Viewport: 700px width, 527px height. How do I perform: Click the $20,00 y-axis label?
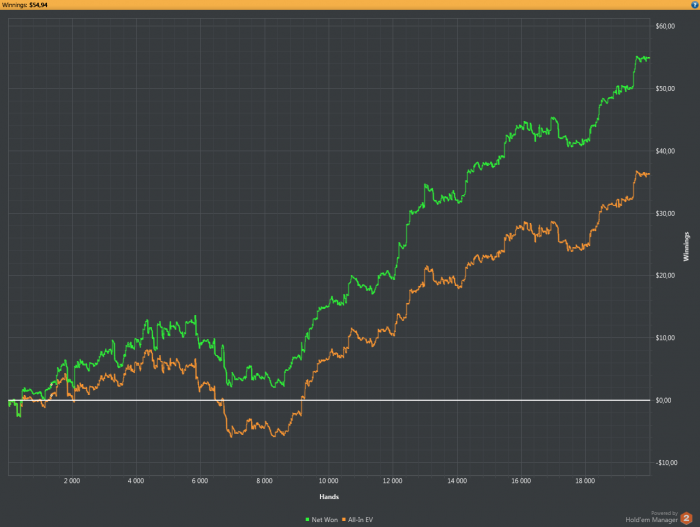coord(665,275)
